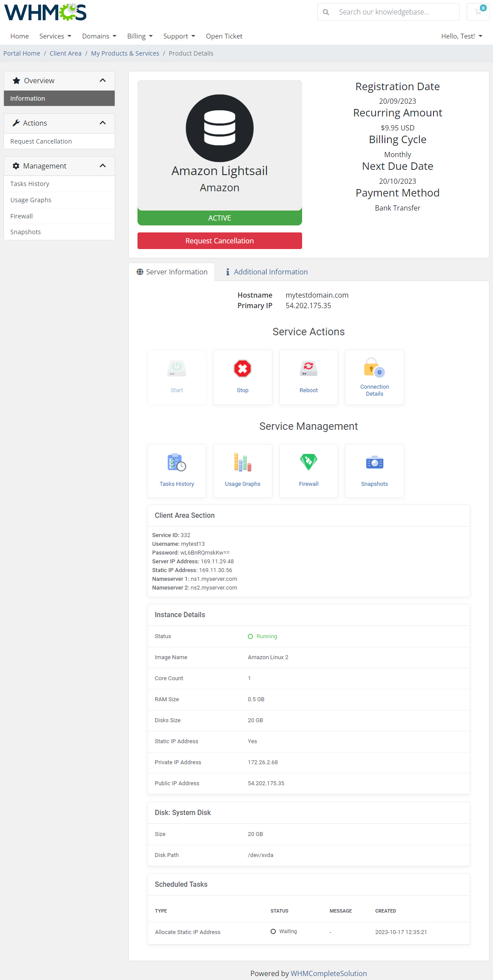
Task: Open the Snapshots camera icon tile
Action: 374,463
